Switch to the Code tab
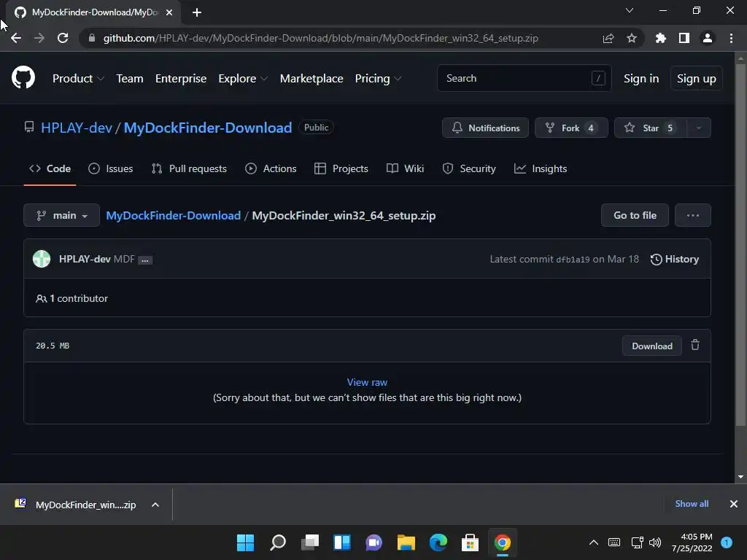 click(50, 168)
